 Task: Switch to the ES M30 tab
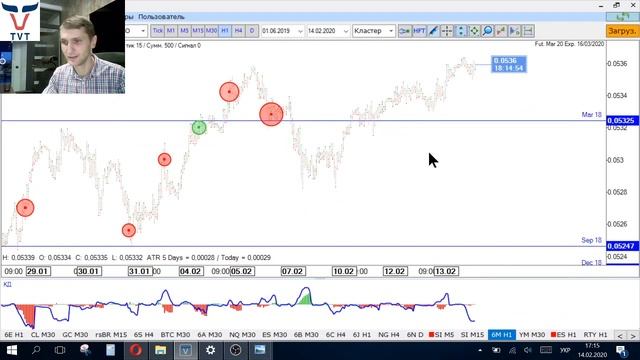[274, 335]
